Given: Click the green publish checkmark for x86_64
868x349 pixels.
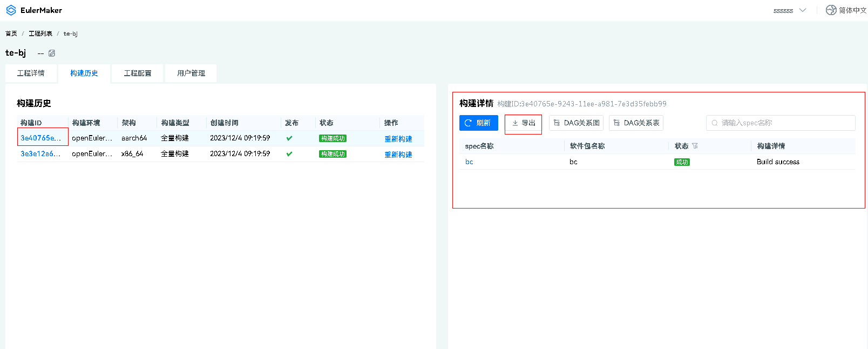Looking at the screenshot, I should 289,154.
